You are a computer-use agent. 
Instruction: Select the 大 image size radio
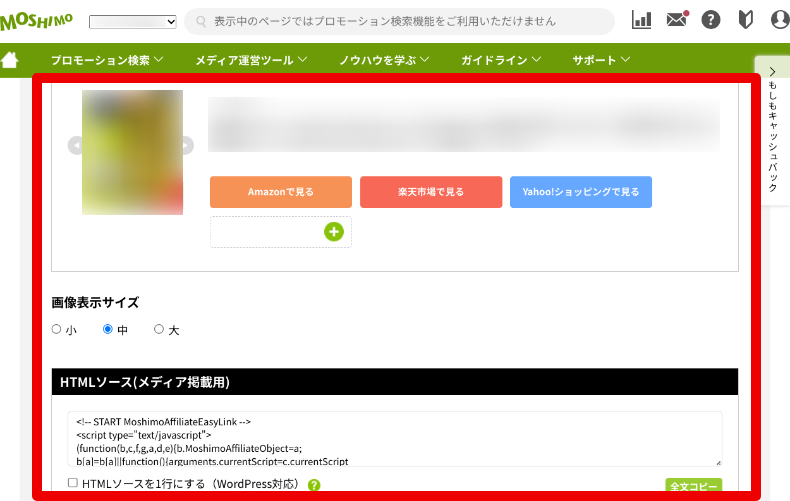pos(159,329)
